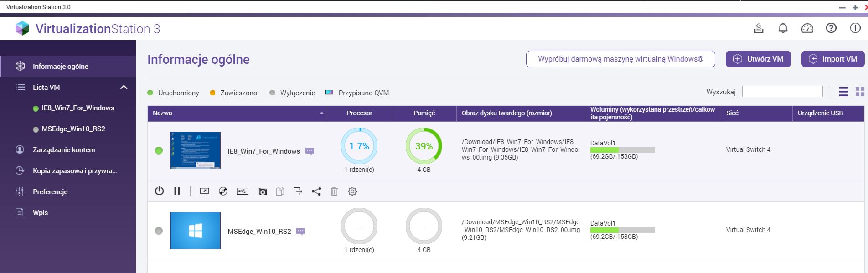Shut down the IE8_Win7 VM via power icon
This screenshot has width=868, height=273.
(159, 191)
